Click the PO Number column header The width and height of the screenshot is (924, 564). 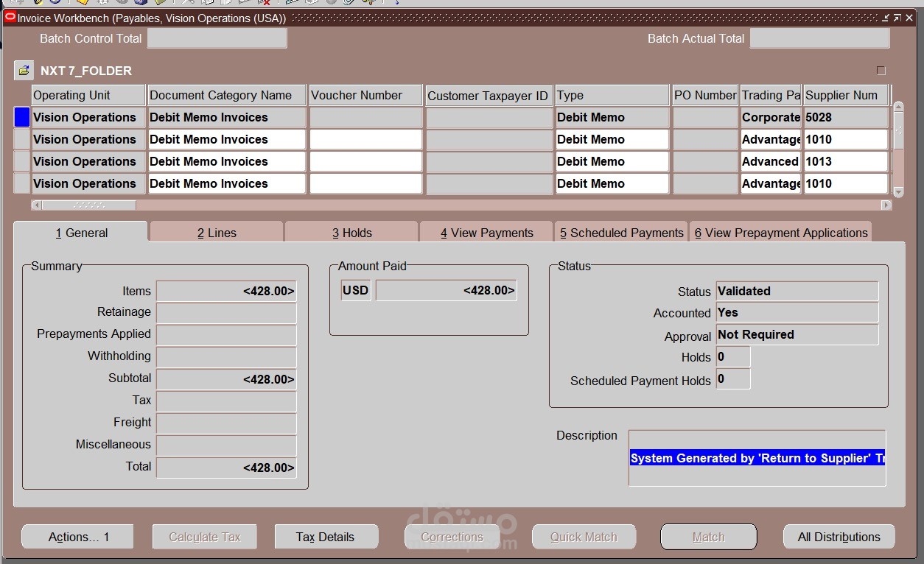coord(705,95)
